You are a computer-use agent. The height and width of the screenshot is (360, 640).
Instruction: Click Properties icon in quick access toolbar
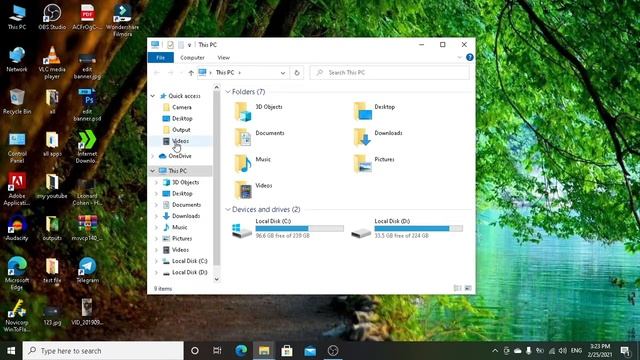pos(170,45)
